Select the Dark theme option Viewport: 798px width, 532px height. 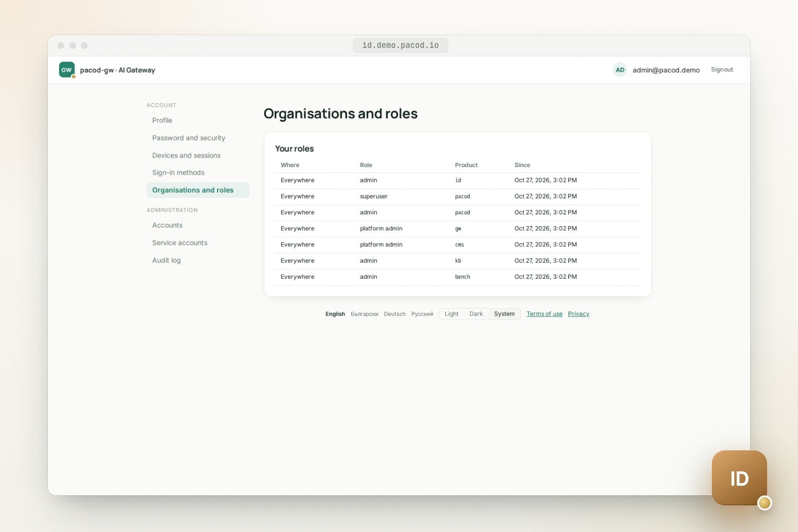point(476,314)
